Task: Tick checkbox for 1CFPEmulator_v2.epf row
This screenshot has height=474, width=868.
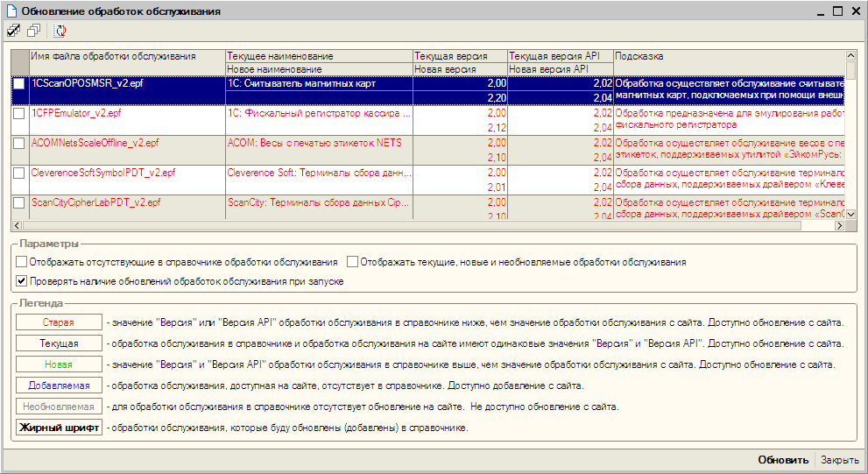Action: [x=19, y=114]
